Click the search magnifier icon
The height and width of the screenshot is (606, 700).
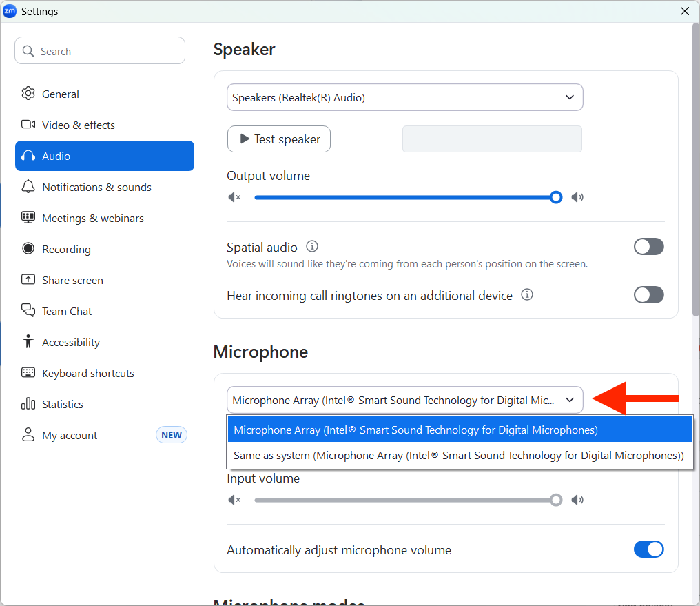click(28, 51)
